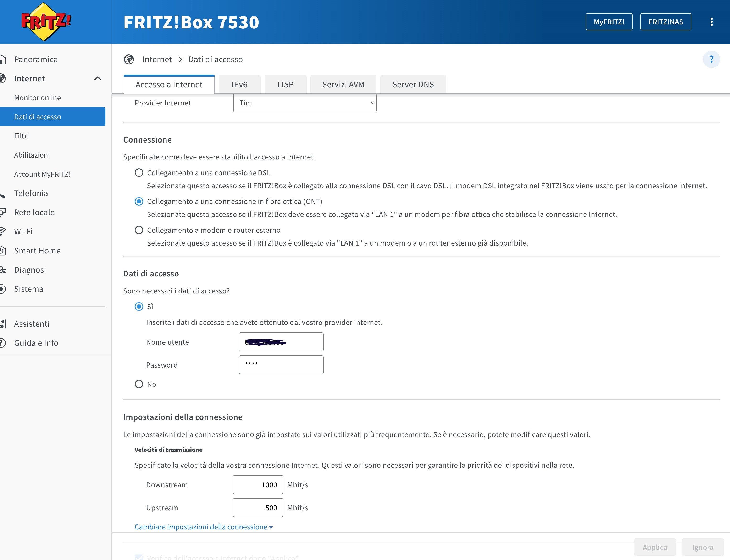Switch to the IPv6 tab

click(x=239, y=84)
